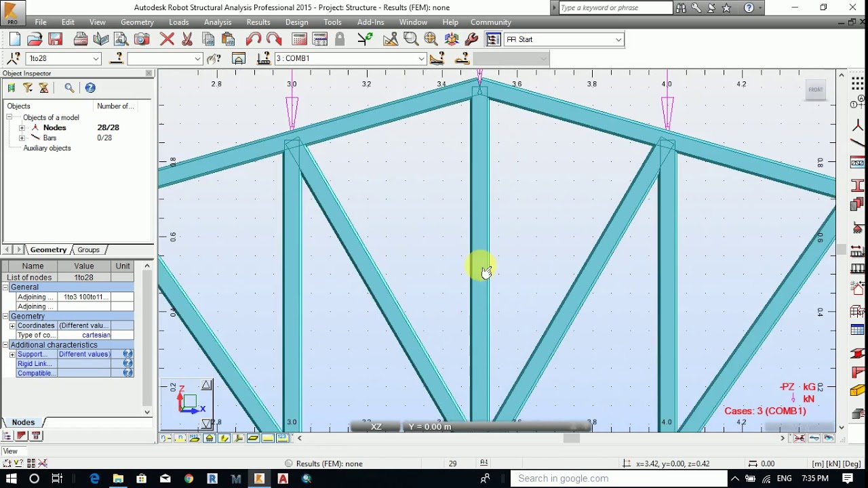Click the XZ work plane label
The image size is (868, 488).
tap(376, 426)
